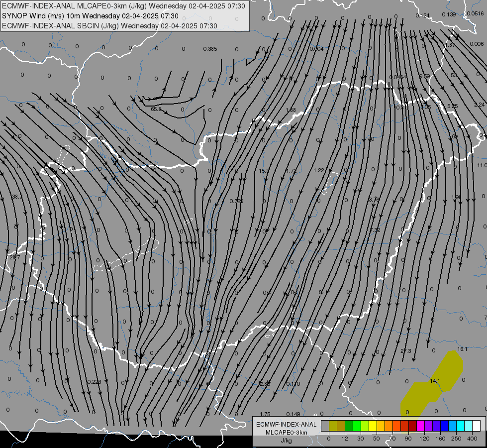This screenshot has width=487, height=448.
Task: Select the white legend swatch
Action: click(477, 426)
